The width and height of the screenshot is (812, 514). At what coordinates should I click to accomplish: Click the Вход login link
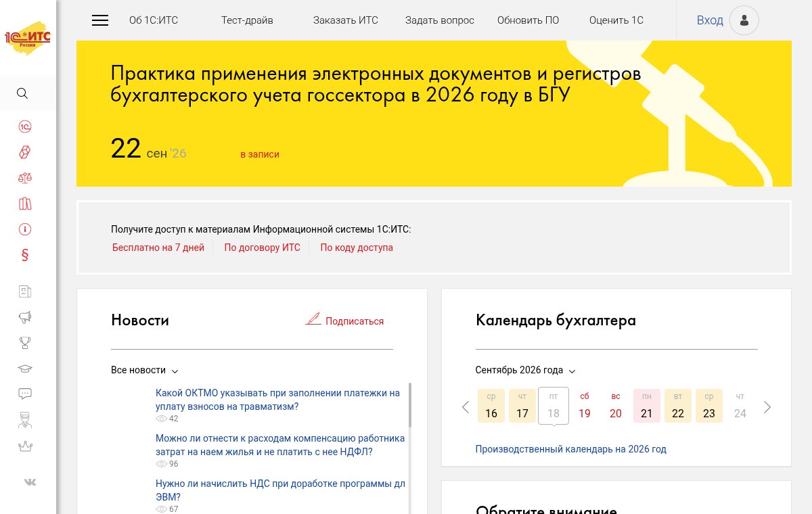pyautogui.click(x=710, y=20)
